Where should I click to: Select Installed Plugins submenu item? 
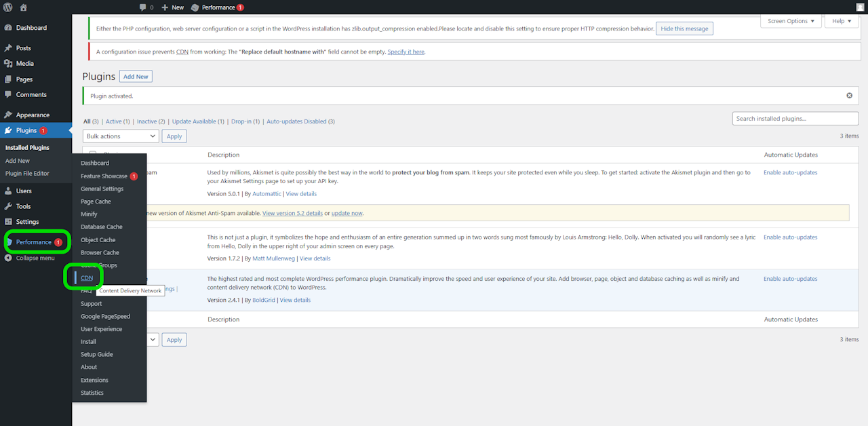coord(27,148)
